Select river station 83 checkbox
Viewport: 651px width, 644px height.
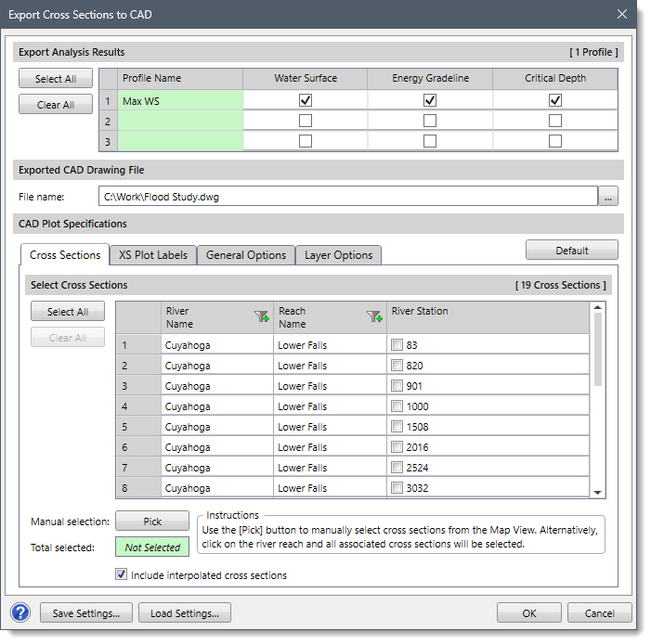pos(397,345)
